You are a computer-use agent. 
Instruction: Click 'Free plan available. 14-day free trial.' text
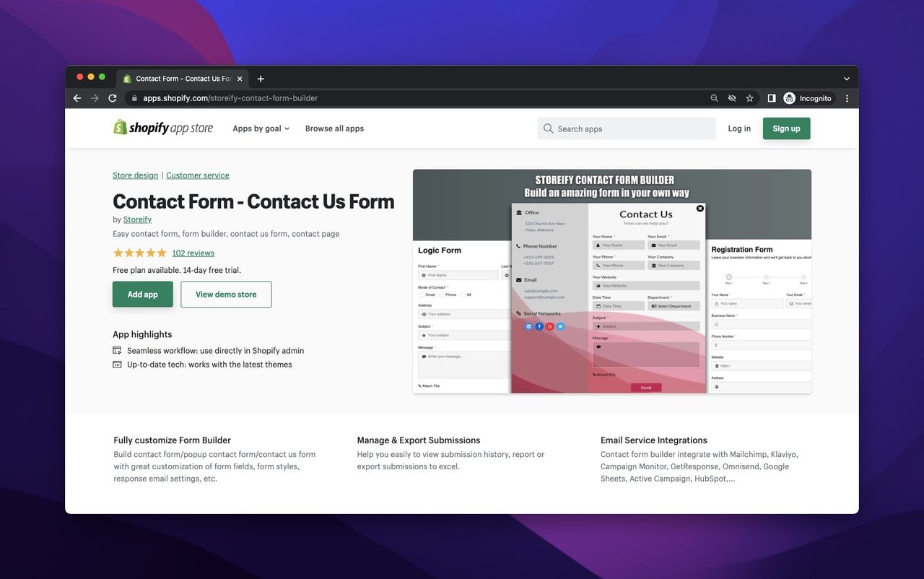(177, 270)
